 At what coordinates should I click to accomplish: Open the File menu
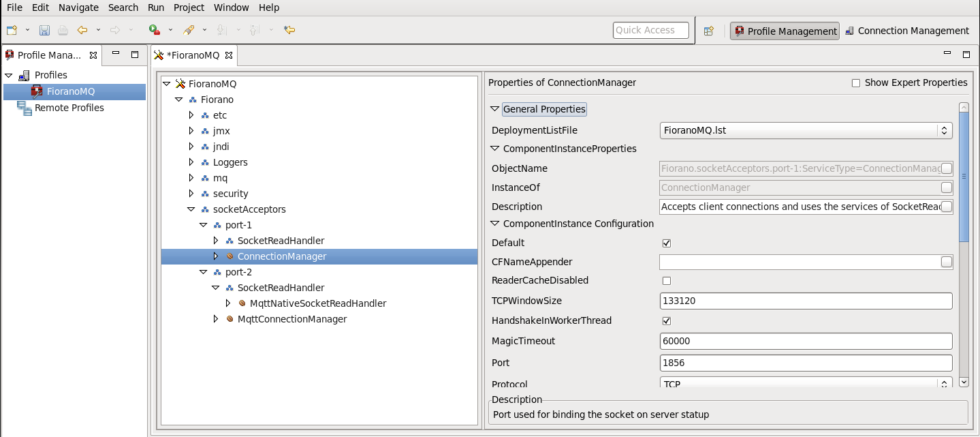(14, 7)
